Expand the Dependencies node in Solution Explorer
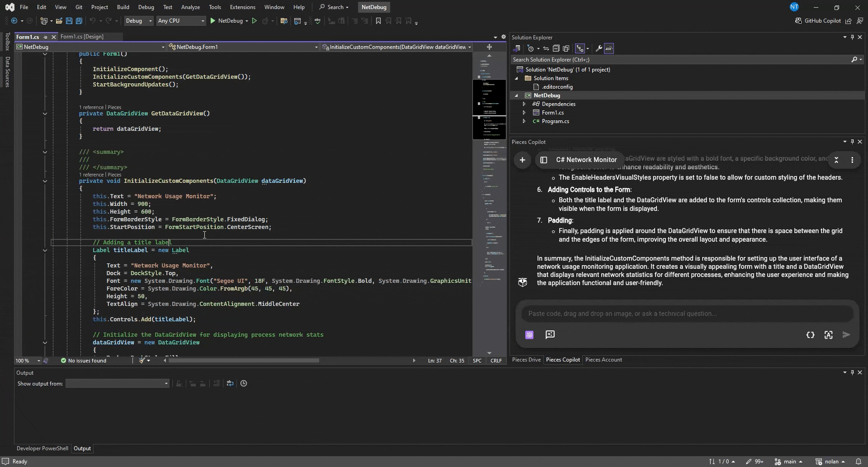The image size is (868, 467). tap(524, 104)
